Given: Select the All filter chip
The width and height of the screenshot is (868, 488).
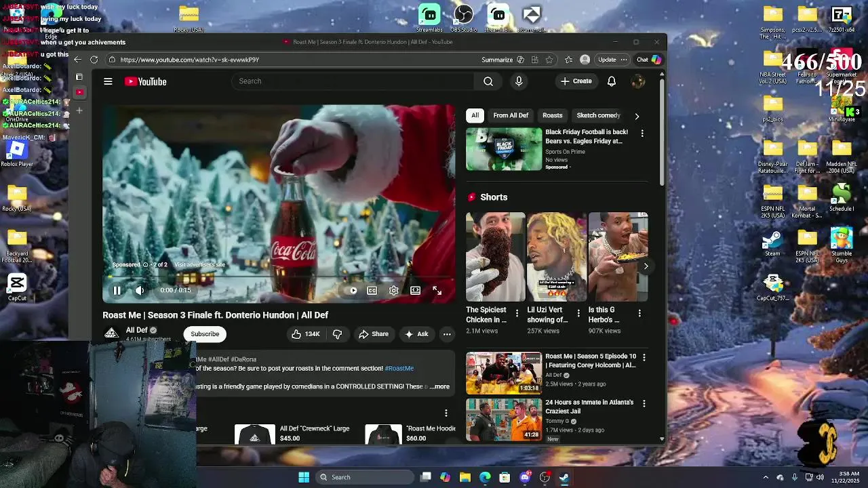Looking at the screenshot, I should pyautogui.click(x=475, y=115).
